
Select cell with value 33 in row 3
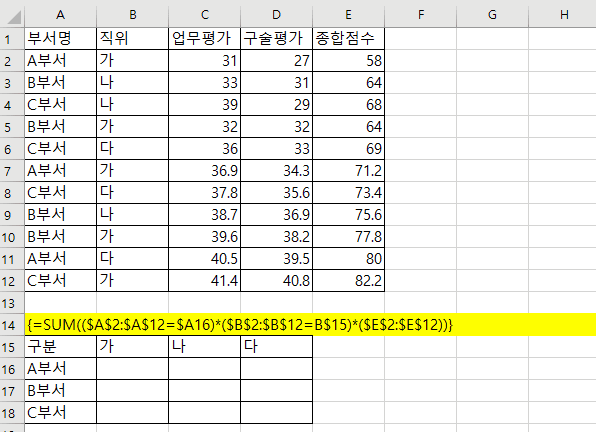pyautogui.click(x=204, y=82)
